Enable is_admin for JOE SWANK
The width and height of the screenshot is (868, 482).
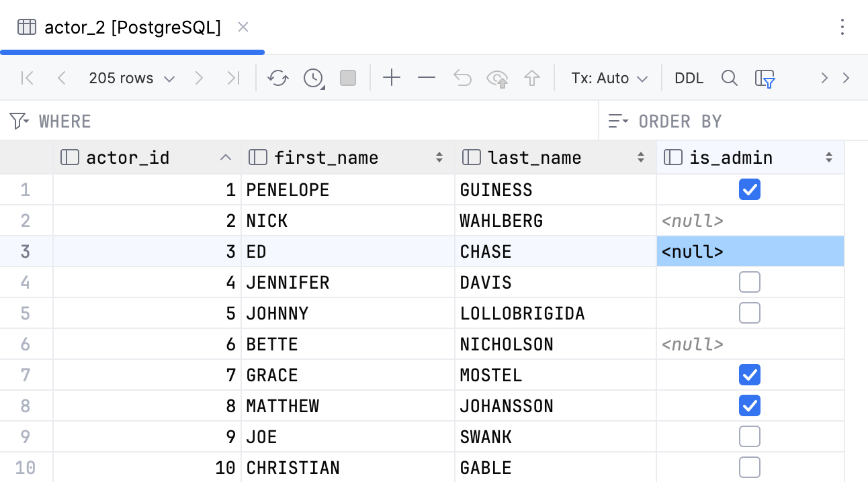tap(750, 436)
